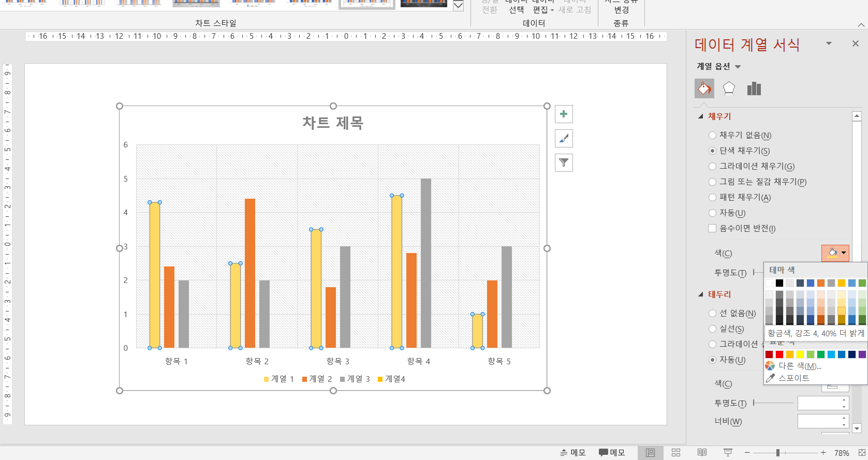
Task: Select the 차트 제목 chart title
Action: [x=333, y=123]
